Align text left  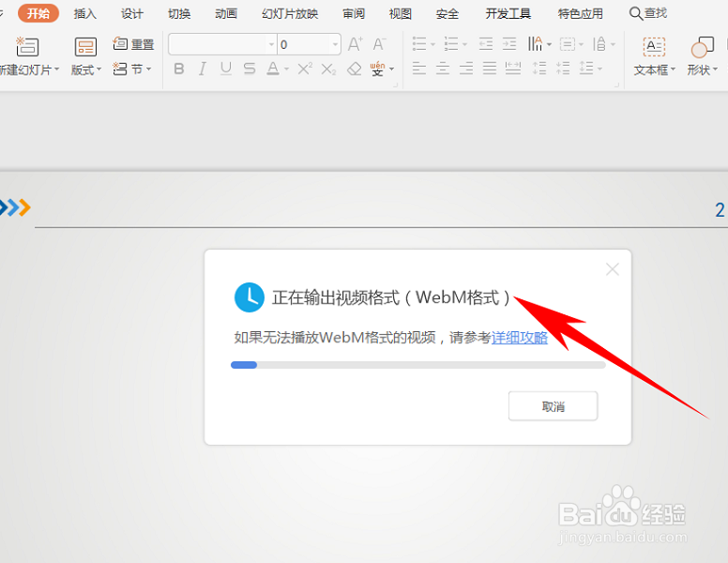pos(419,68)
